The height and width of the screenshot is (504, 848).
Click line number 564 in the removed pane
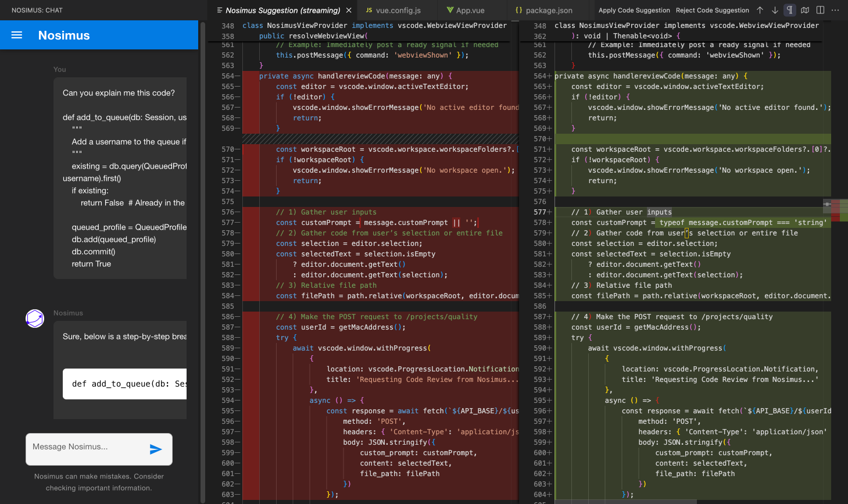(x=227, y=76)
